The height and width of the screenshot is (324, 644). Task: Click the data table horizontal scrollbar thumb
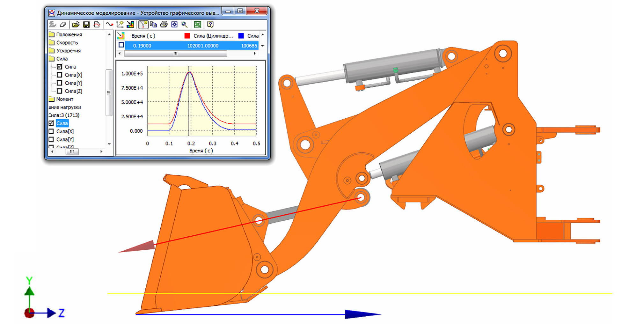click(175, 54)
